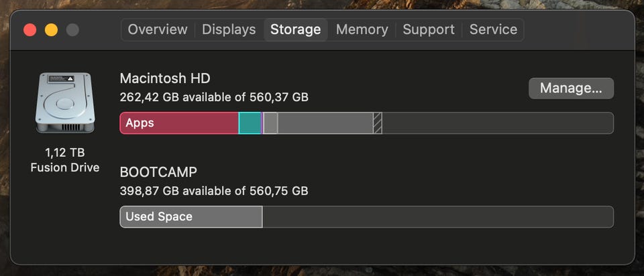This screenshot has width=644, height=276.
Task: Click the Fusion Drive disk icon
Action: 64,102
